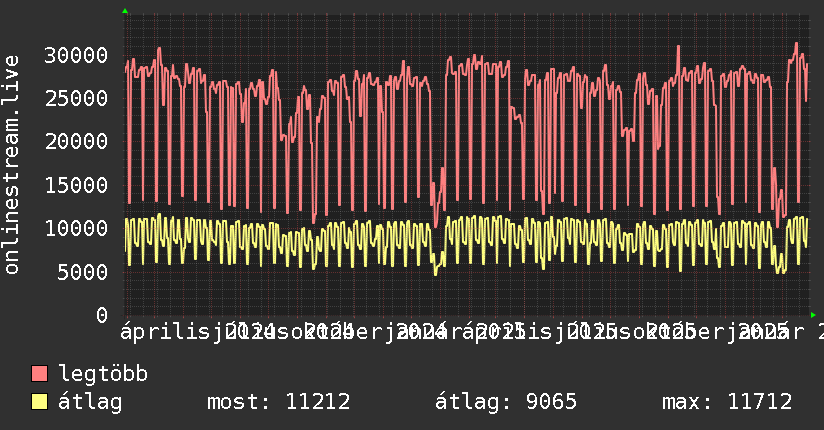Click the 5000 y-axis label

pos(86,272)
